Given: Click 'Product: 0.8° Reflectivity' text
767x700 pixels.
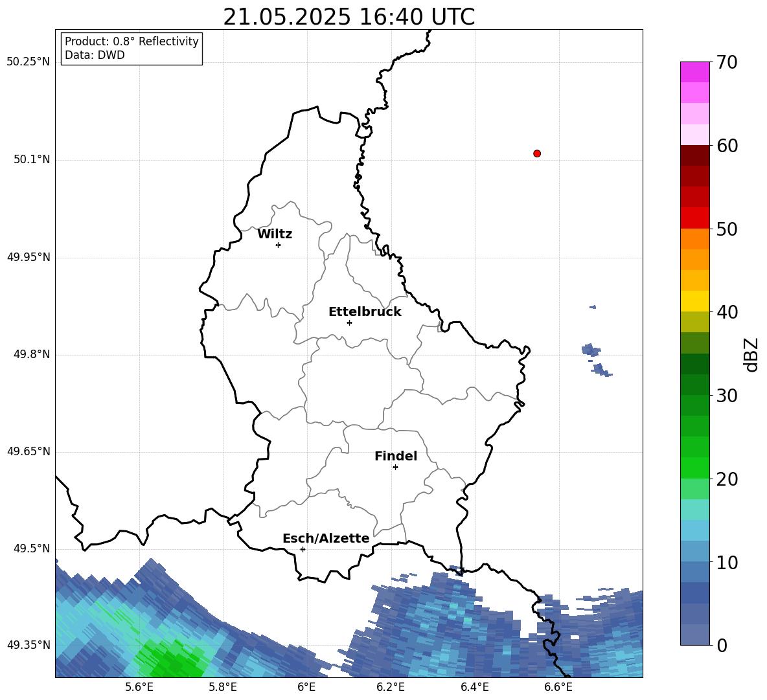Looking at the screenshot, I should point(132,41).
